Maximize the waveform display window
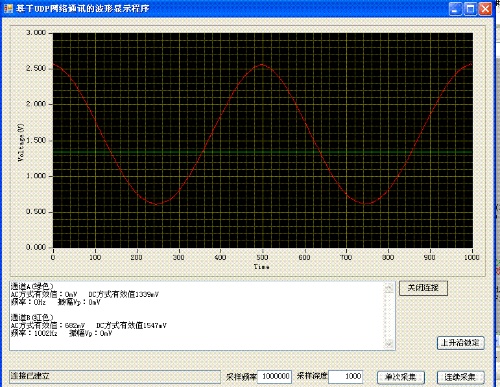This screenshot has height=387, width=500. [470, 9]
